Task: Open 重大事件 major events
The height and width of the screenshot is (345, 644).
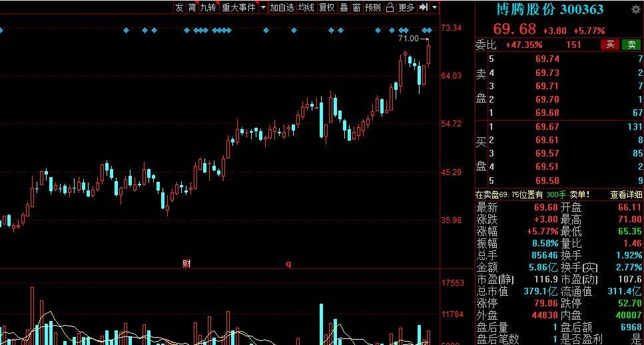Action: [238, 7]
